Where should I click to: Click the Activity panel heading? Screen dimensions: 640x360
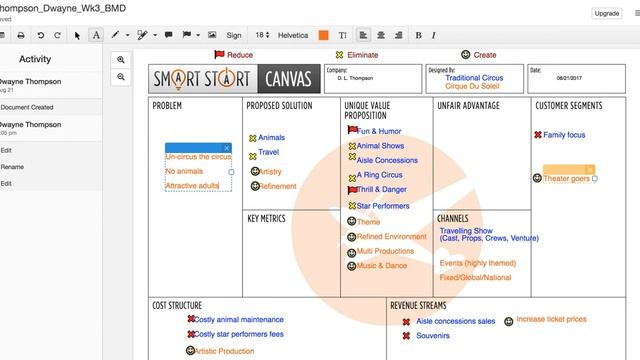click(x=35, y=59)
